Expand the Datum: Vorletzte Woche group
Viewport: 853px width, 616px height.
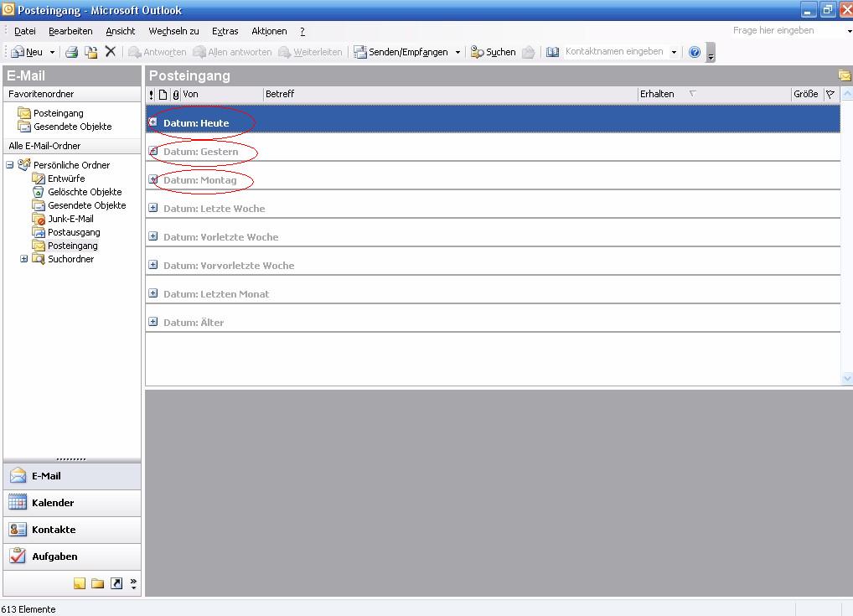click(x=153, y=236)
